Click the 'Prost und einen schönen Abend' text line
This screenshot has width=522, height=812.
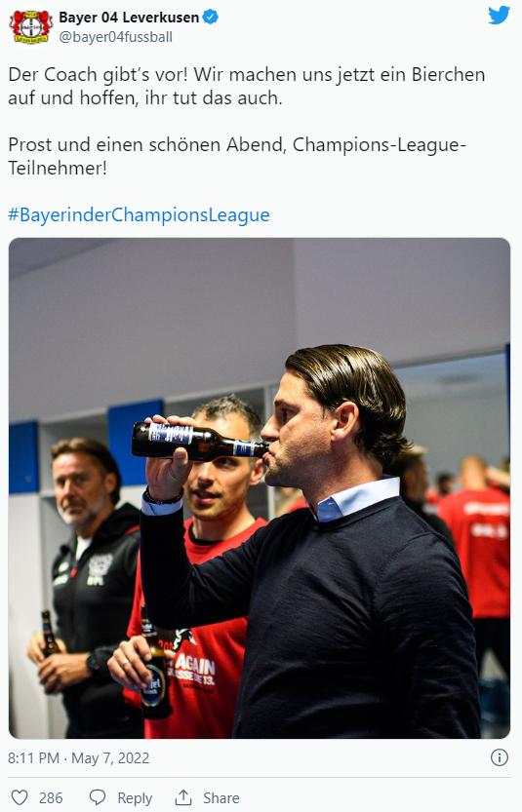[146, 144]
